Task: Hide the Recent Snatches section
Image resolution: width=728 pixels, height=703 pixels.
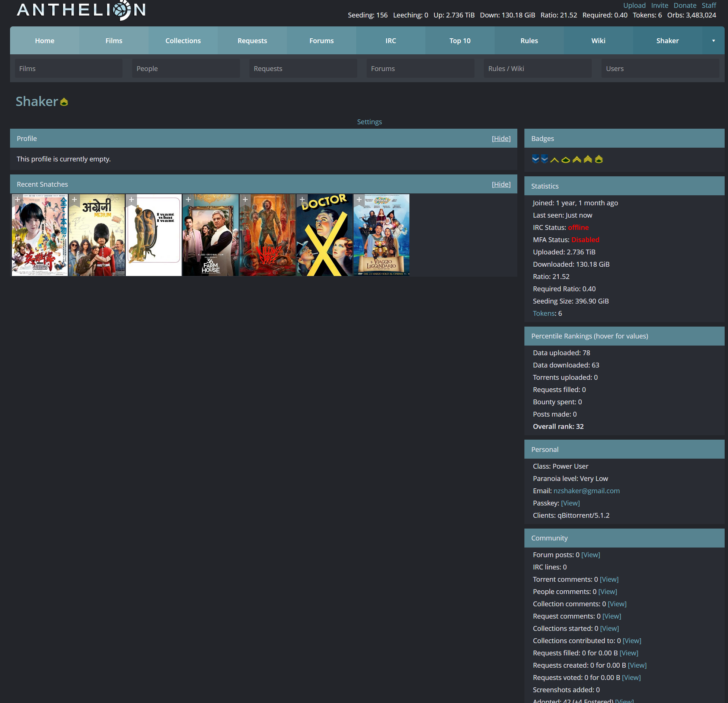Action: [x=501, y=184]
